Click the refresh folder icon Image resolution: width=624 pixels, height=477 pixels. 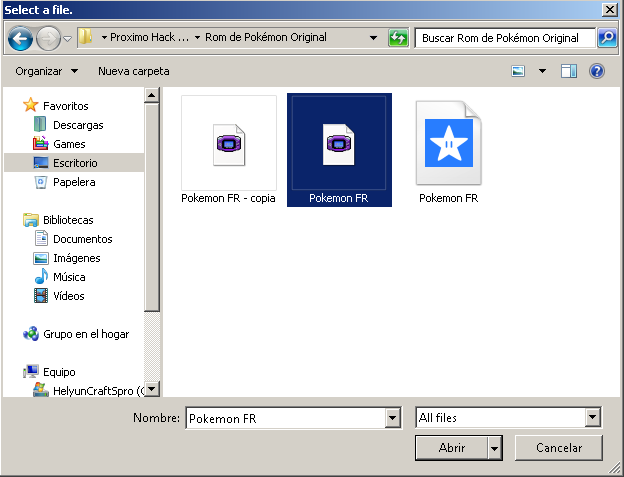point(399,38)
